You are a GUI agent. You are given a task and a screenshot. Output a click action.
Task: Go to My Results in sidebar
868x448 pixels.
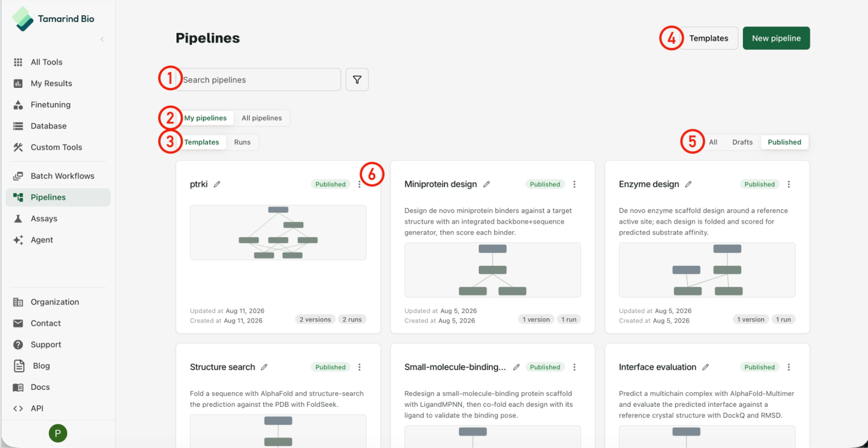[58, 83]
